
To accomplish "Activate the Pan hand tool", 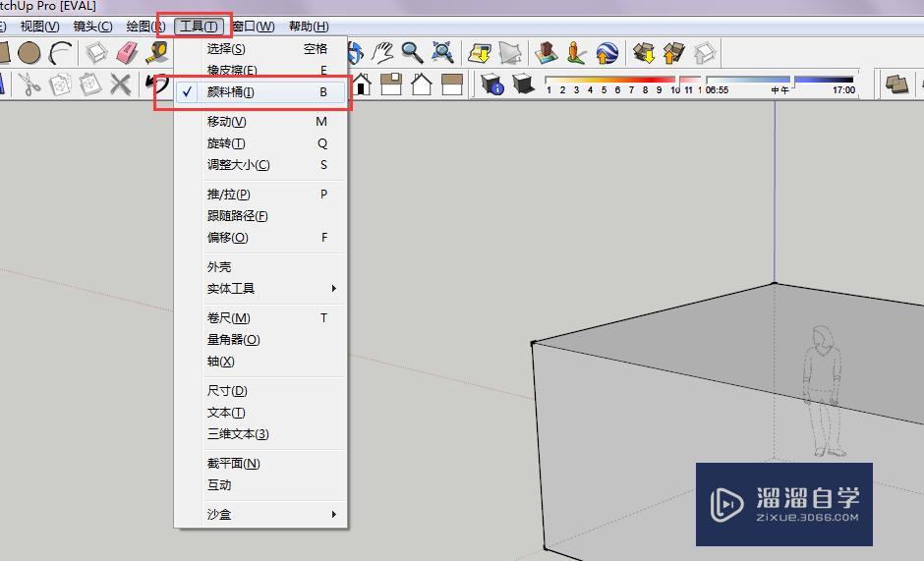I will pos(382,53).
